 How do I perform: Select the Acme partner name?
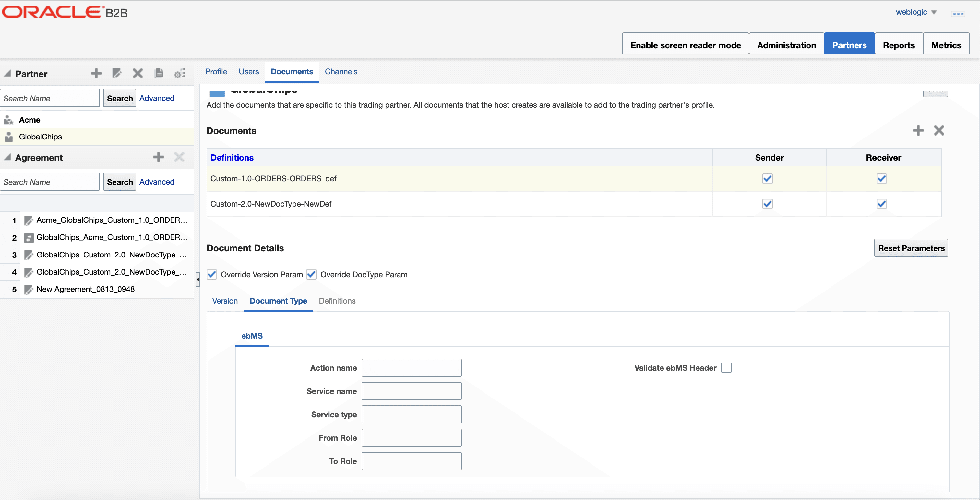(x=30, y=120)
